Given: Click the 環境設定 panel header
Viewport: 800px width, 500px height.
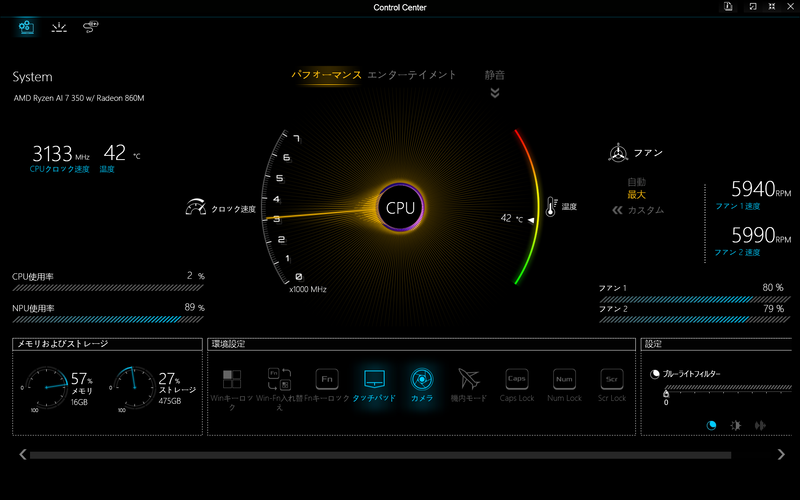Looking at the screenshot, I should (x=421, y=344).
